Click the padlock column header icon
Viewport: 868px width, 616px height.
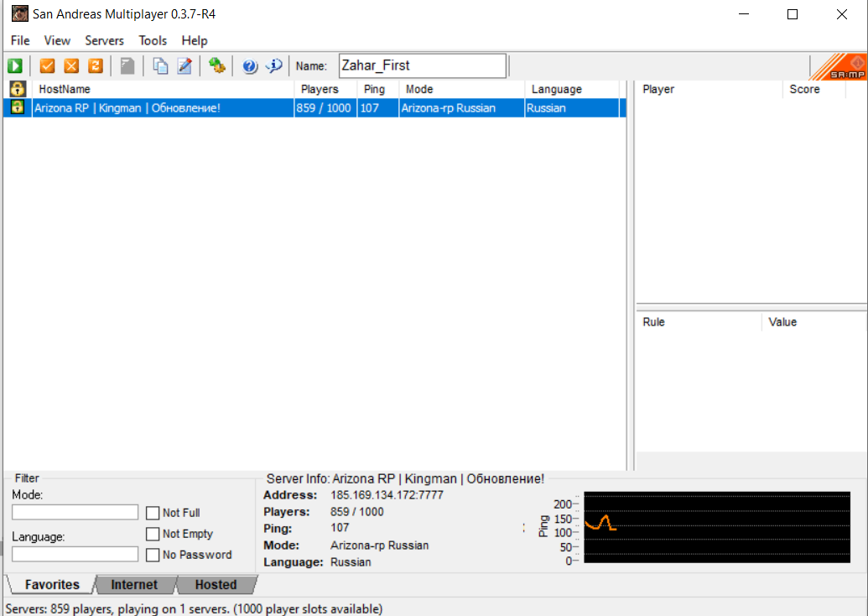[18, 89]
